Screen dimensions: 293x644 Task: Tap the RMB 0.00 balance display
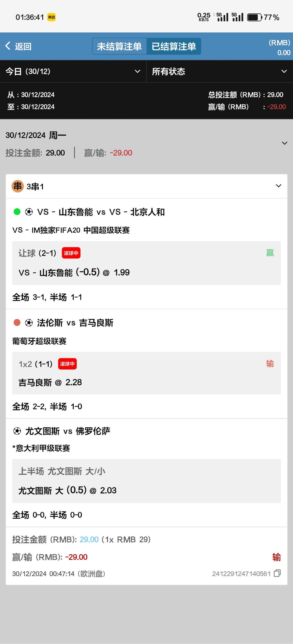[280, 48]
